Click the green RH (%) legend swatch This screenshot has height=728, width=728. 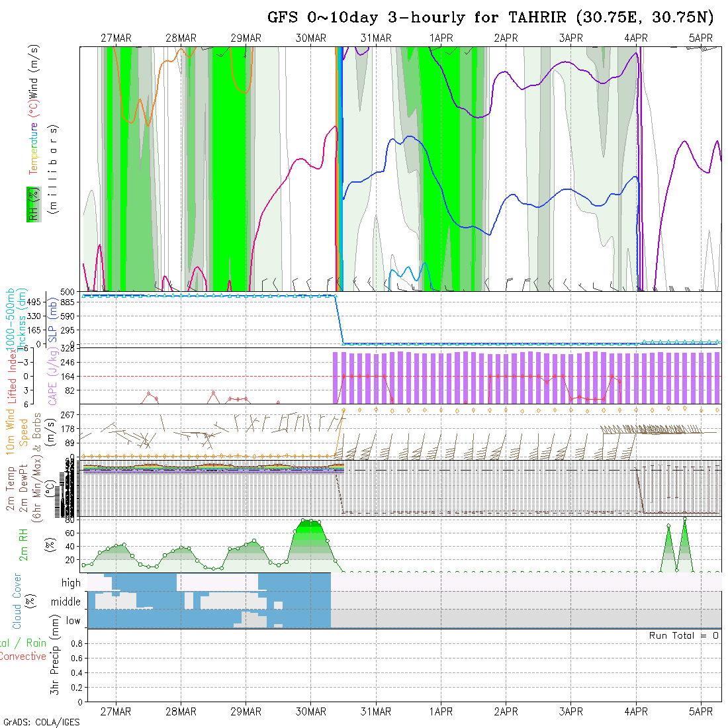coord(32,205)
